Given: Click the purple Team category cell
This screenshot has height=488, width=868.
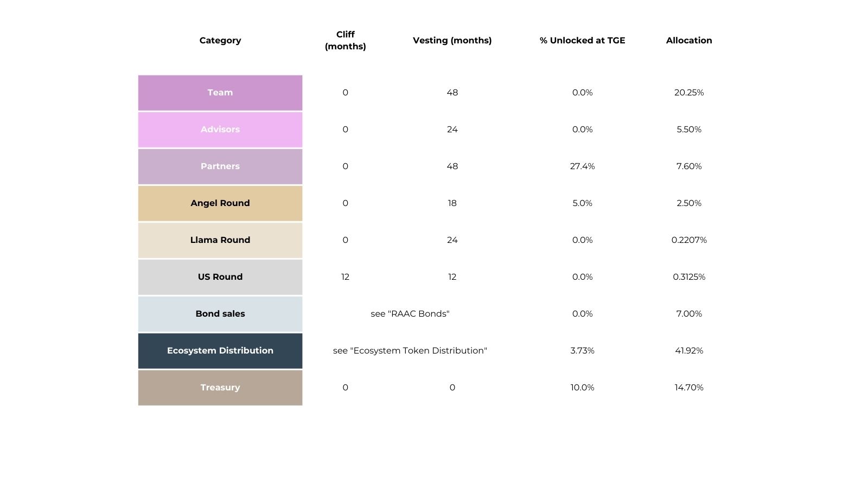Looking at the screenshot, I should pos(220,93).
